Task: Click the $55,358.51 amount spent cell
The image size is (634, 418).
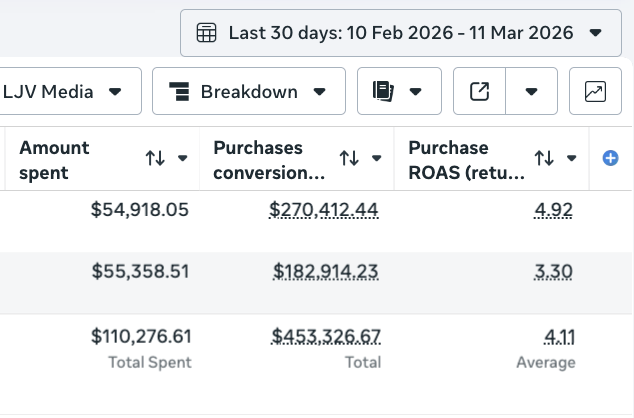Action: point(140,272)
